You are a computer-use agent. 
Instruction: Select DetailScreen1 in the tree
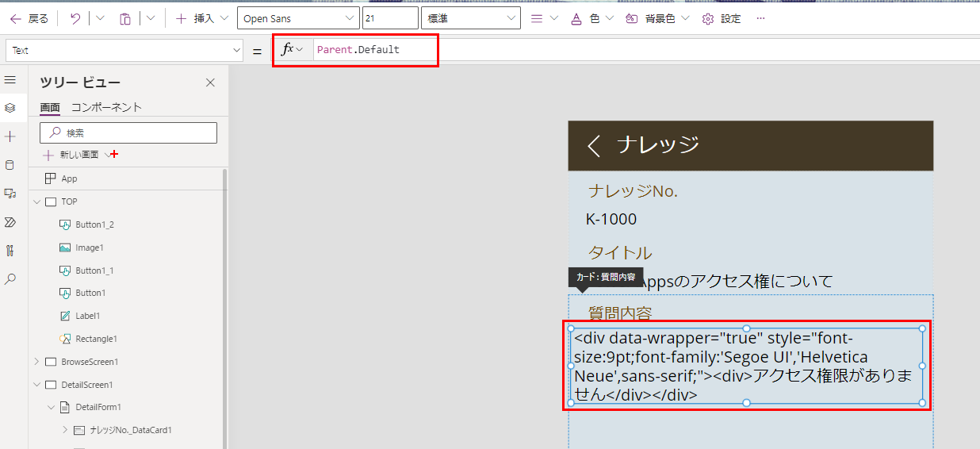[87, 385]
